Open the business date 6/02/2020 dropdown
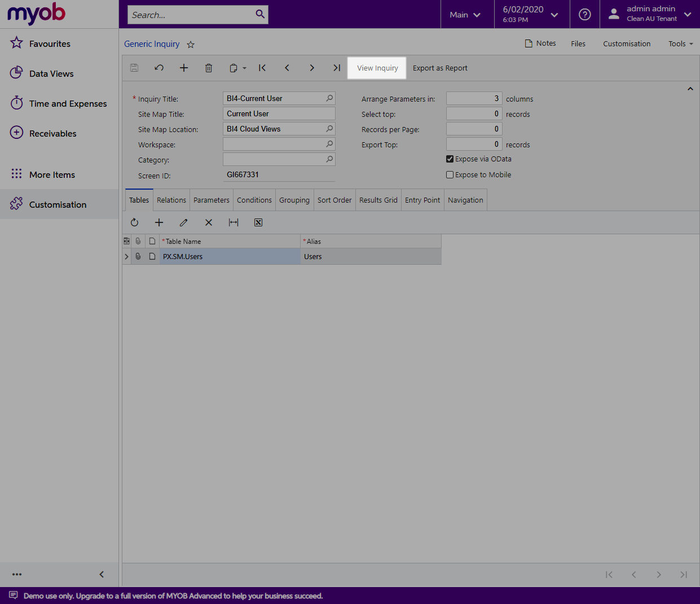700x604 pixels. point(531,15)
